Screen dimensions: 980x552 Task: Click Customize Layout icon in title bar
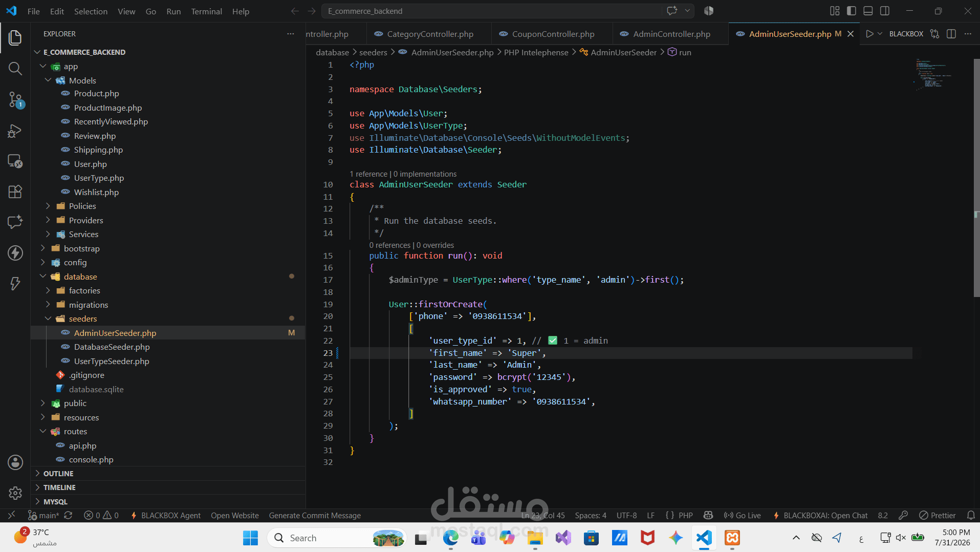[x=835, y=11]
